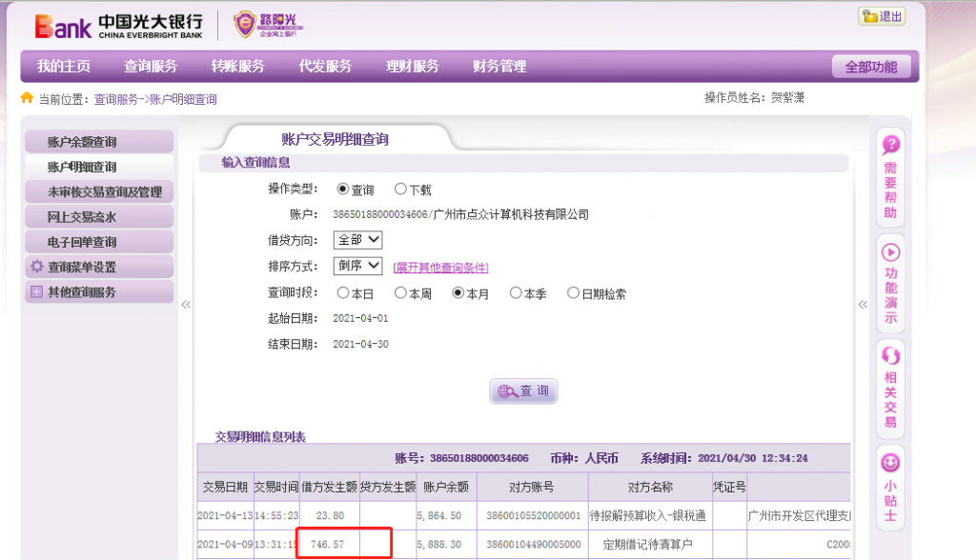976x560 pixels.
Task: Click the plus icon for 其他查询服务
Action: (x=37, y=292)
